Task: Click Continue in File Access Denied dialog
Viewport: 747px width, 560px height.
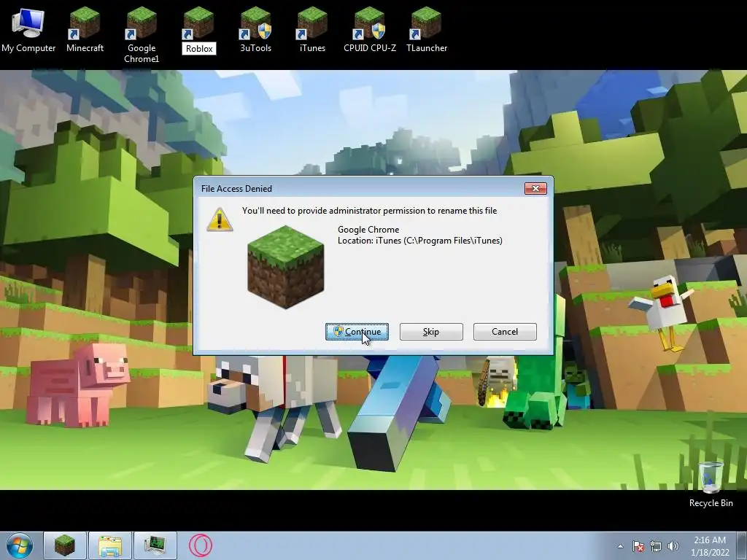Action: click(357, 332)
